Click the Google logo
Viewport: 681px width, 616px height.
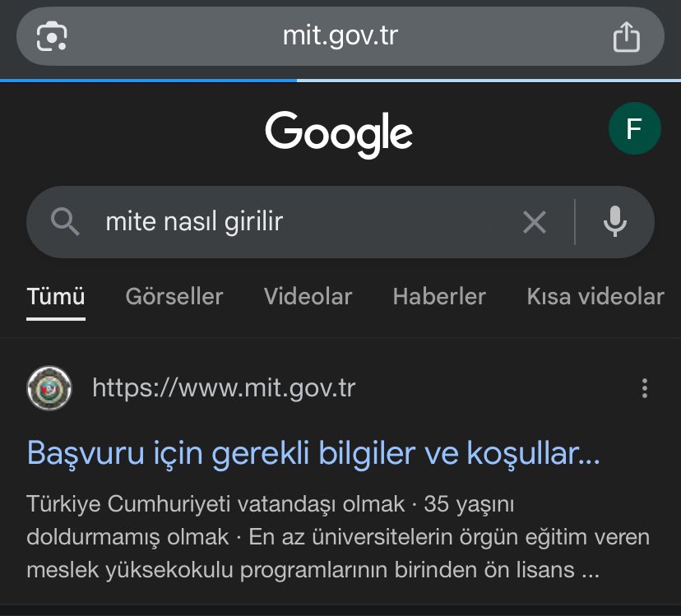339,134
